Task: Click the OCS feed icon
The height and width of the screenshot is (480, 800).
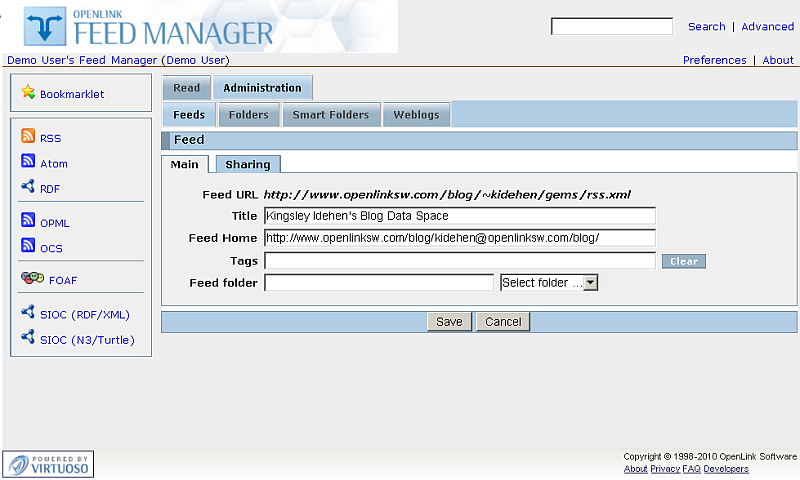Action: click(x=28, y=247)
